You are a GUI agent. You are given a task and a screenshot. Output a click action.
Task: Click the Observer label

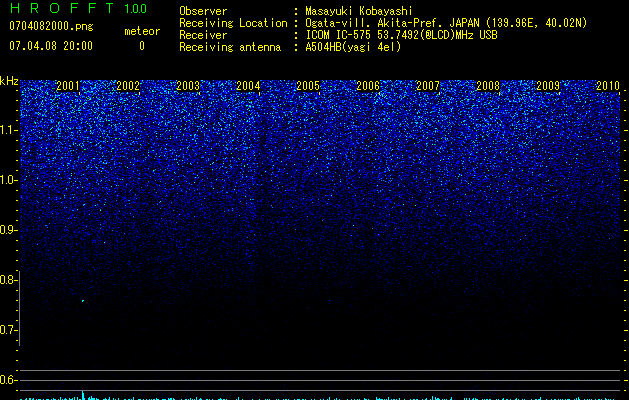[x=203, y=11]
